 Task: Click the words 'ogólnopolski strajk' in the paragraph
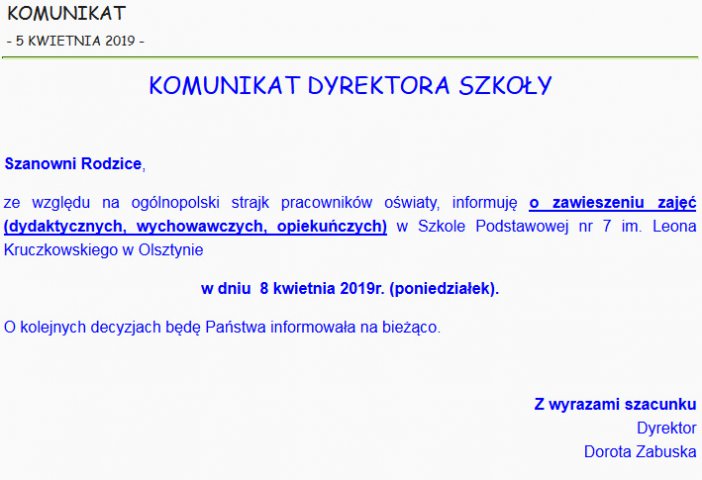click(x=200, y=203)
